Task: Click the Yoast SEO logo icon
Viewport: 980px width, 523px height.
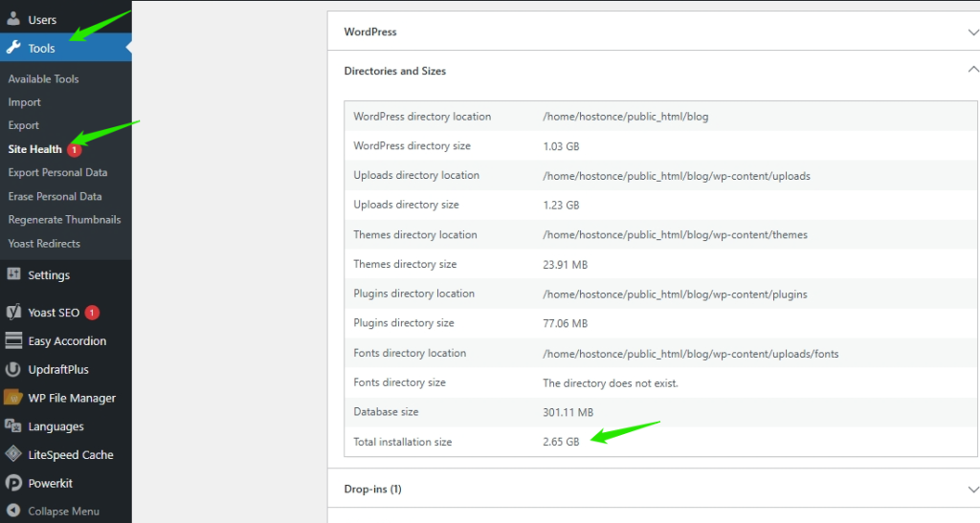Action: point(13,312)
